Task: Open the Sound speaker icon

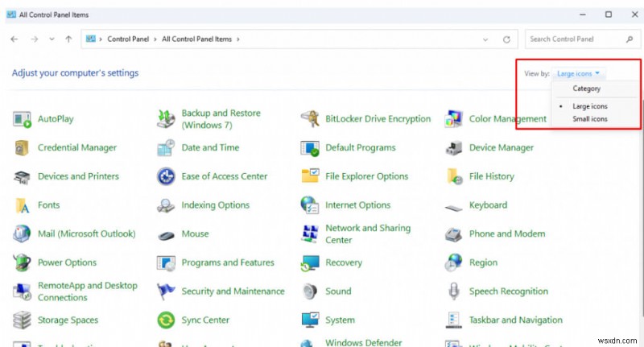Action: click(310, 291)
